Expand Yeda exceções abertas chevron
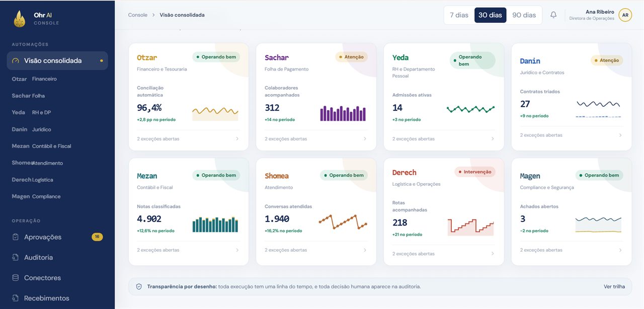Viewport: 644px width, 309px height. pos(493,139)
